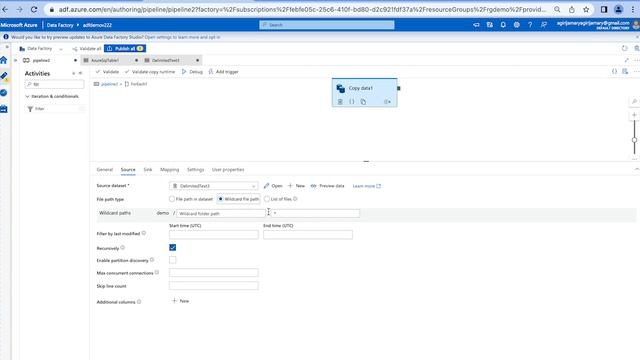Open Azure header settings gear
The height and width of the screenshot is (360, 640).
click(x=516, y=25)
